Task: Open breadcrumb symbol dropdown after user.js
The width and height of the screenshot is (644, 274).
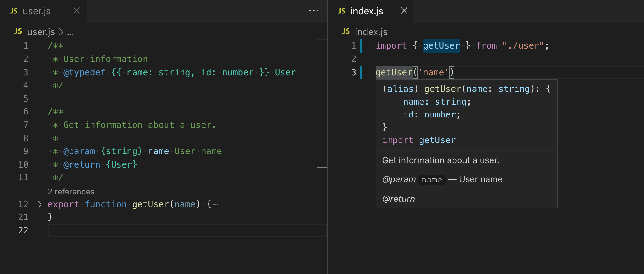Action: [70, 32]
